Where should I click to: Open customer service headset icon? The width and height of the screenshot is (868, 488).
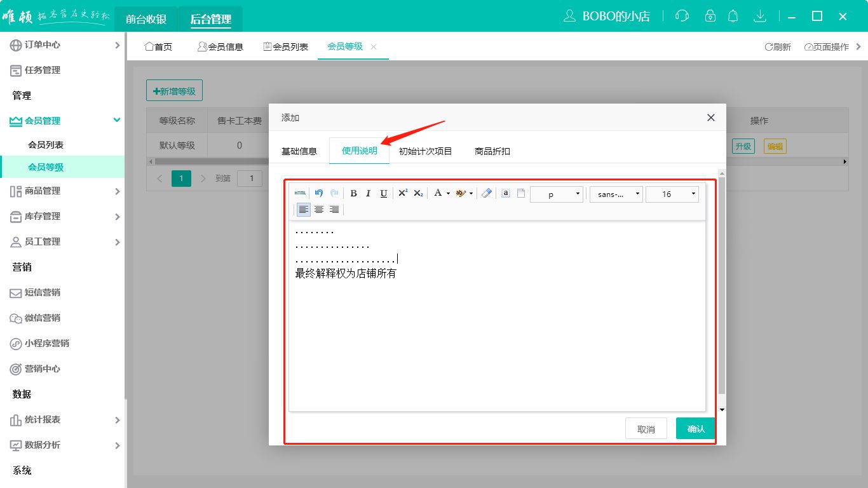682,17
